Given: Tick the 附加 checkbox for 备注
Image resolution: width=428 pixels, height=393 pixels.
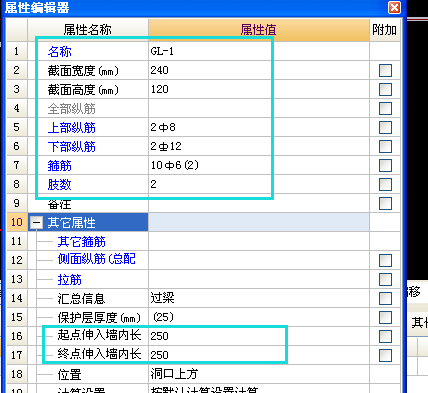Looking at the screenshot, I should 385,203.
